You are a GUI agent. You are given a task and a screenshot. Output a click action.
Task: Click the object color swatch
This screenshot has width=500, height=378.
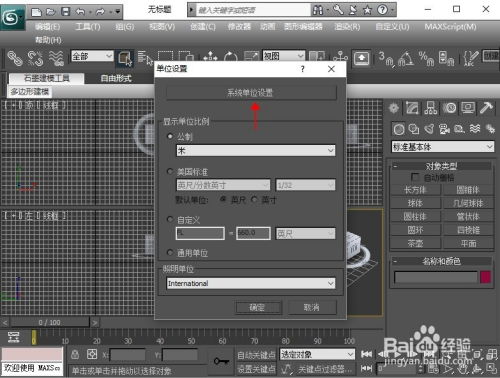pos(485,277)
